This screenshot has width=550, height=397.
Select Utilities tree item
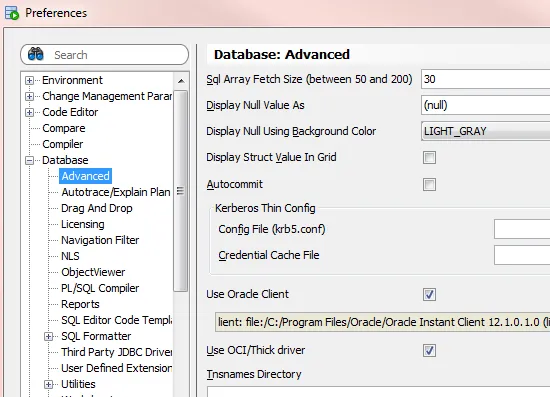(78, 384)
